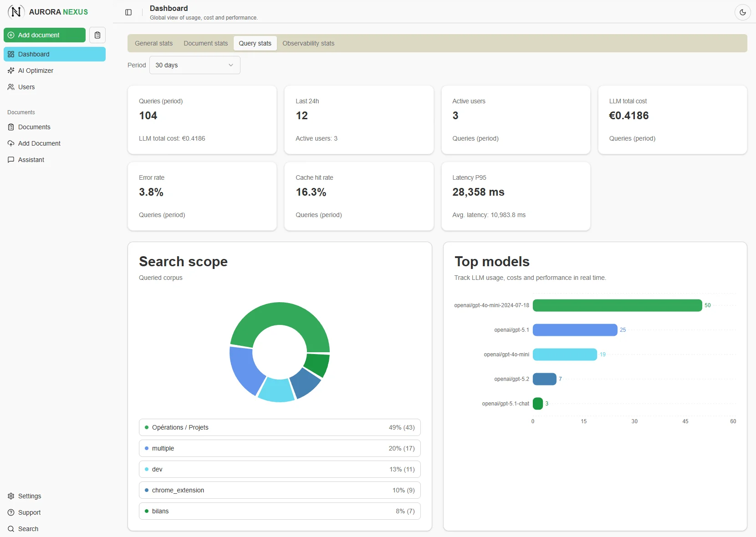Click the Opérations / Projets legend row
This screenshot has width=756, height=537.
click(x=280, y=427)
